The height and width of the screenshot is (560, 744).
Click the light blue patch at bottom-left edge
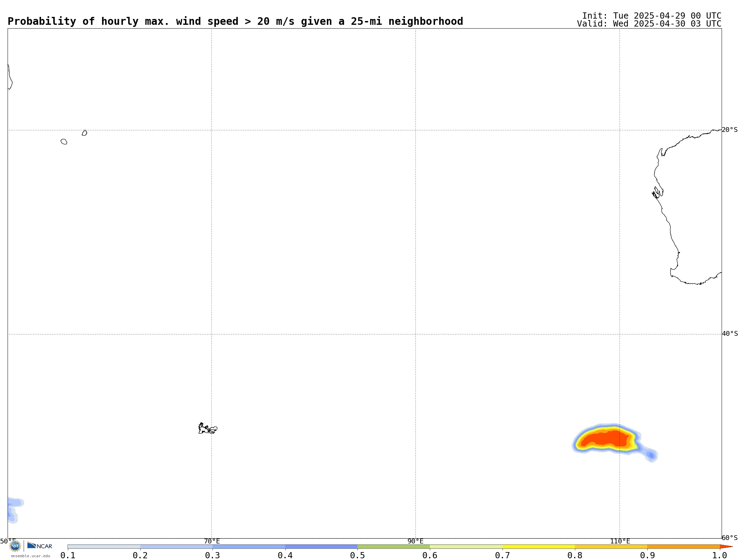14,510
